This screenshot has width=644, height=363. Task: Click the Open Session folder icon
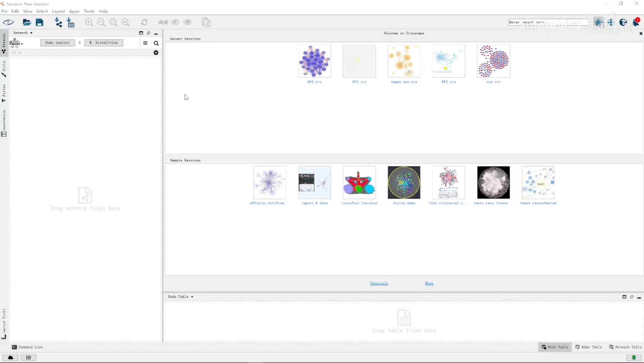pos(27,23)
